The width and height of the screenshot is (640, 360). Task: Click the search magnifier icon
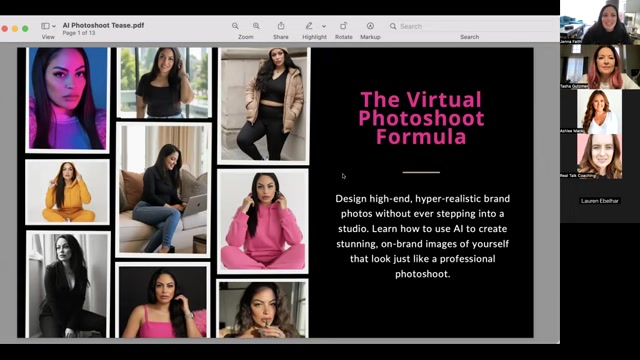pyautogui.click(x=393, y=26)
